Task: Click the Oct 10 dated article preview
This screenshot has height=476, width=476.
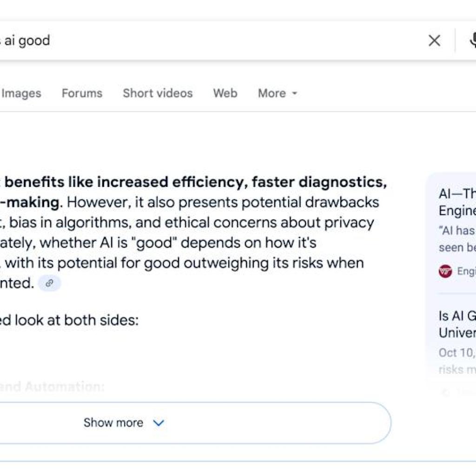Action: [x=457, y=353]
